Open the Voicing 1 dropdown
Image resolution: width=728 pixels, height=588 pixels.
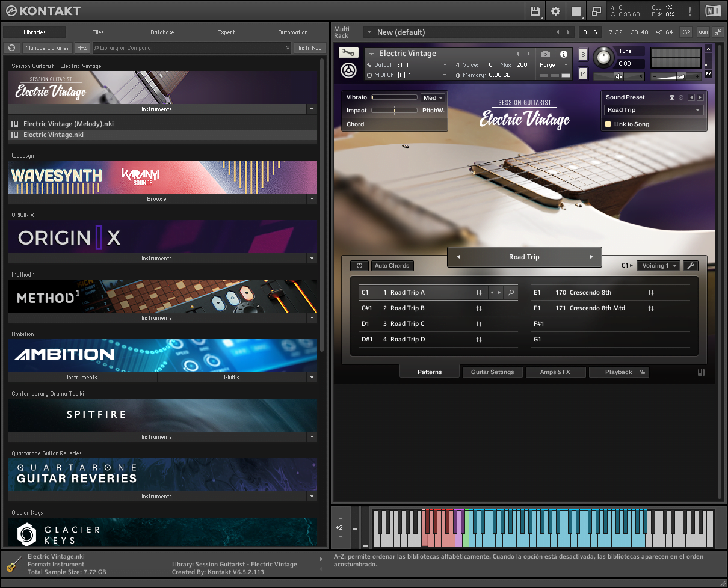(659, 266)
